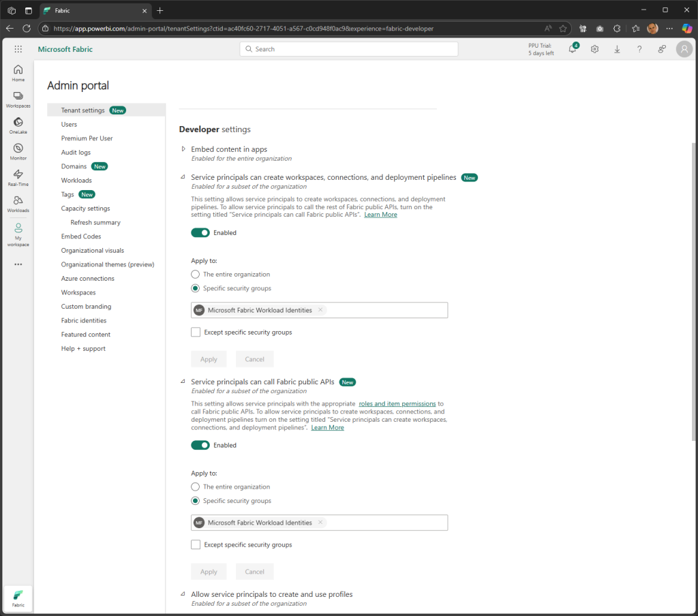Screen dimensions: 698x616
Task: Open the notifications bell showing 4 alerts
Action: click(572, 49)
